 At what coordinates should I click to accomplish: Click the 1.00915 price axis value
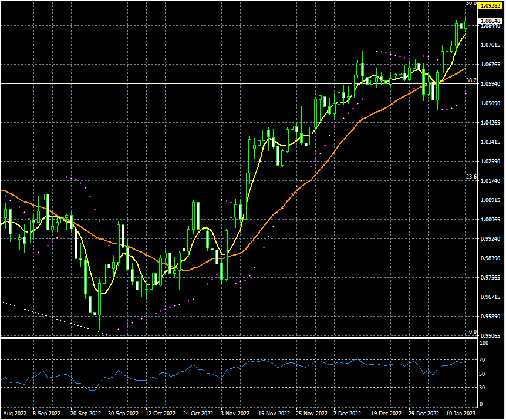[491, 200]
